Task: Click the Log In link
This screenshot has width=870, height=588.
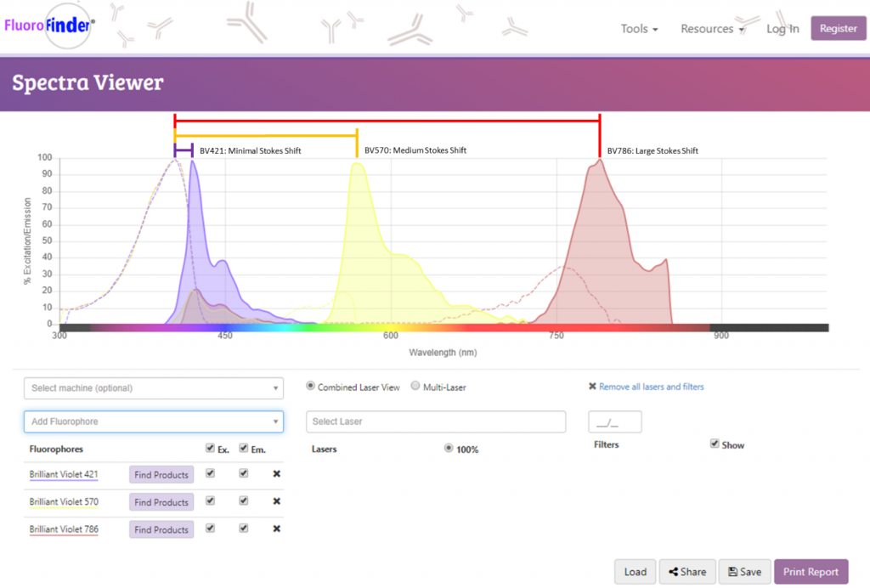Action: (x=782, y=29)
